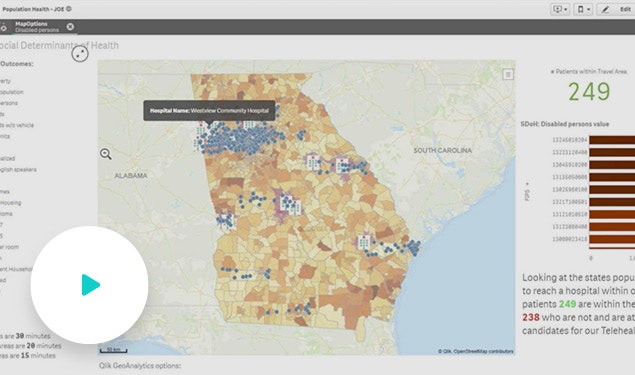This screenshot has width=635, height=375.
Task: Click the OpenStreetMap contributors attribution link
Action: point(483,351)
